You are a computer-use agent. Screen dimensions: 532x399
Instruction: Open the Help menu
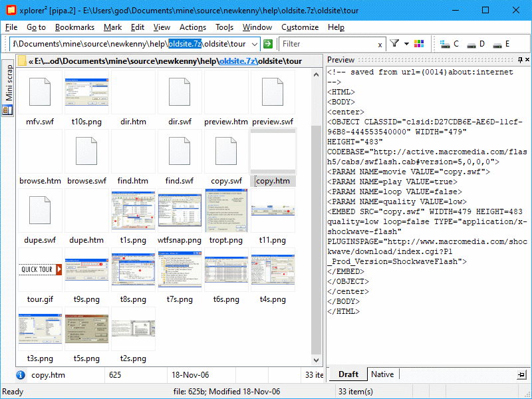tap(336, 27)
